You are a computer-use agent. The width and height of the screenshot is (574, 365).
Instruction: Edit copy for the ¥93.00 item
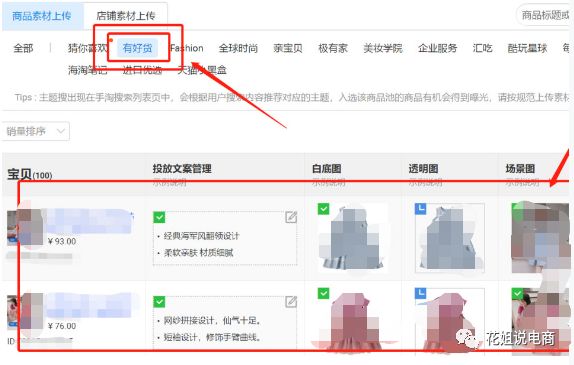[291, 217]
